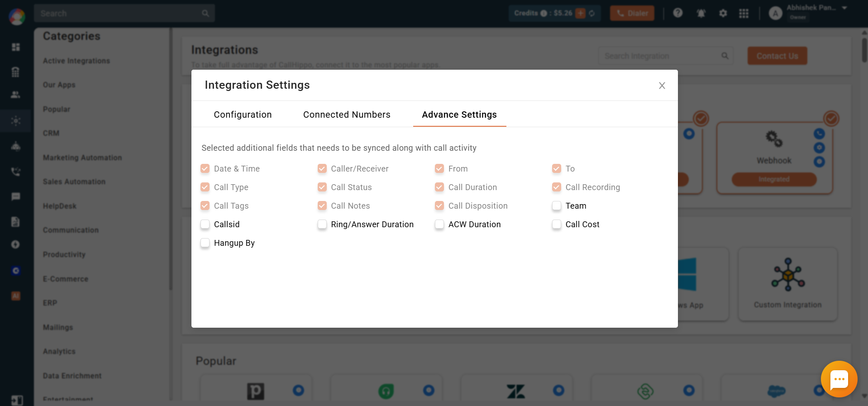This screenshot has height=406, width=868.
Task: Toggle the Call Disposition checkbox
Action: (439, 206)
